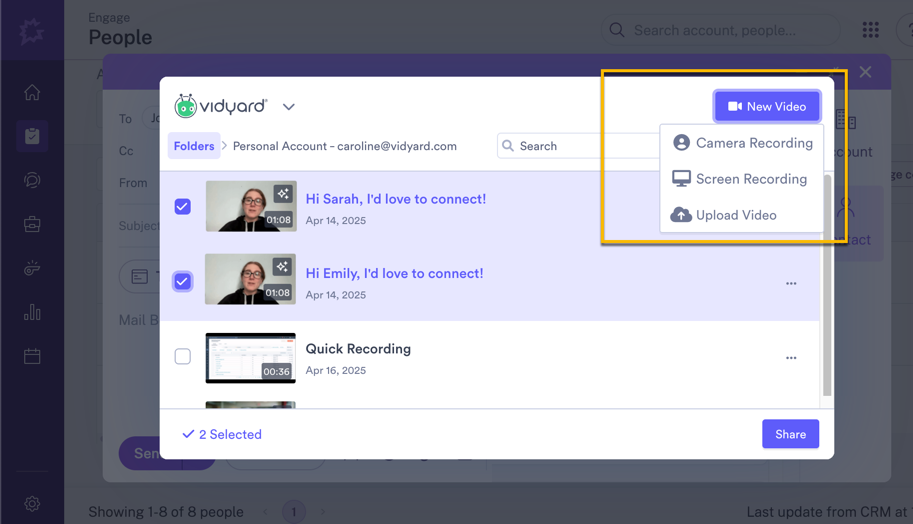Open more options for Quick Recording
The image size is (913, 524).
pyautogui.click(x=791, y=358)
